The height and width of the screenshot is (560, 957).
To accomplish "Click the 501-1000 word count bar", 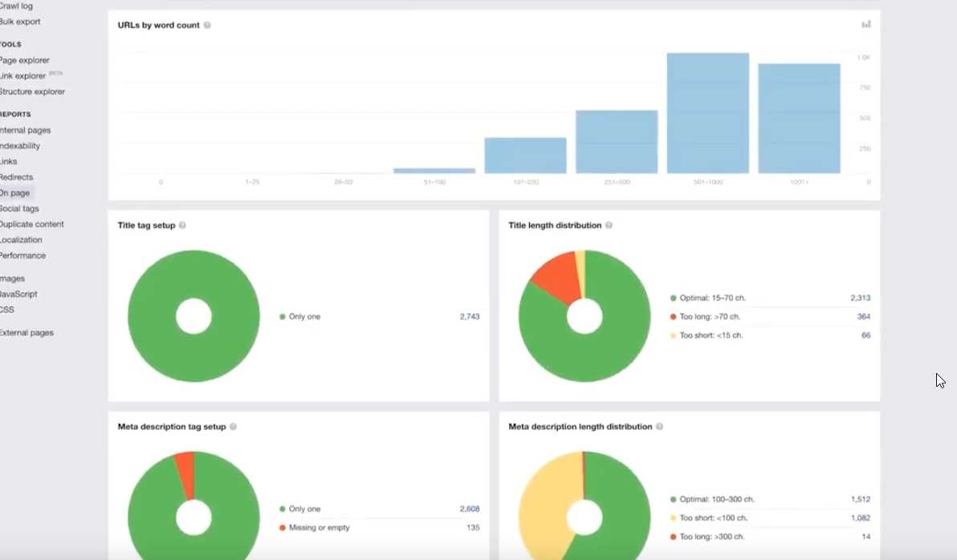I will point(707,113).
